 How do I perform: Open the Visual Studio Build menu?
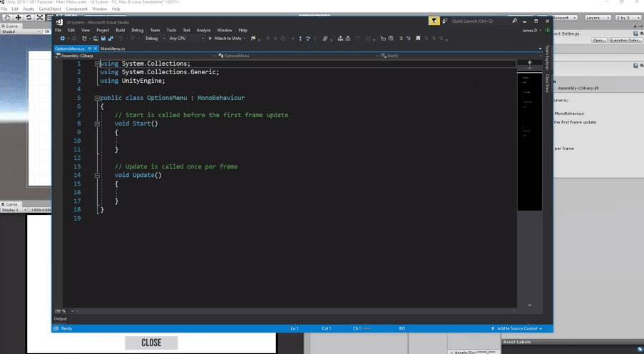[120, 30]
